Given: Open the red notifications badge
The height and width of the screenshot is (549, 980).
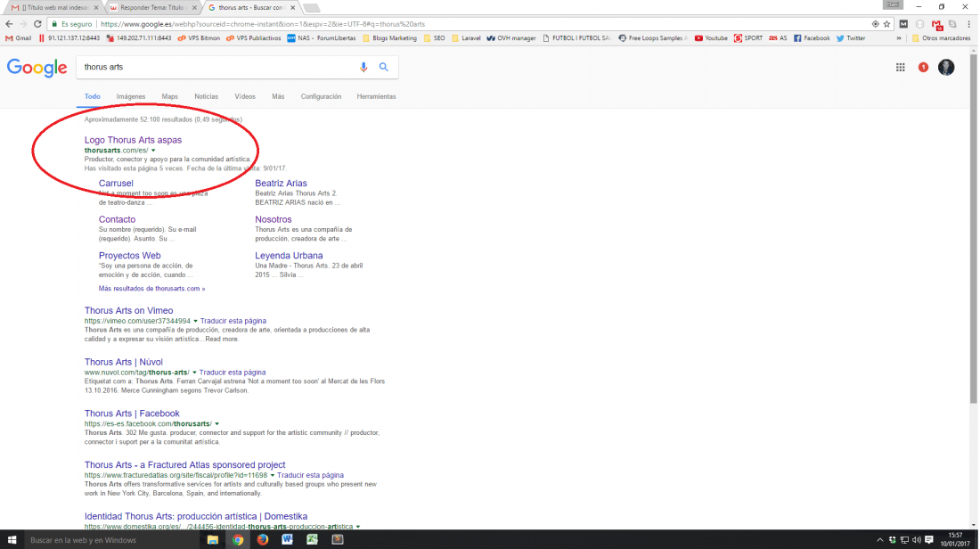Looking at the screenshot, I should tap(923, 67).
